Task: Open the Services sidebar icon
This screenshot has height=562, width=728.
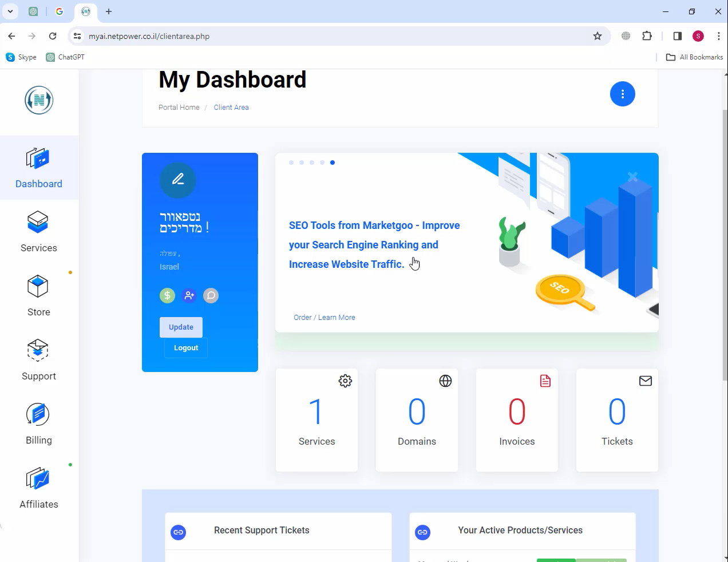Action: 38,223
